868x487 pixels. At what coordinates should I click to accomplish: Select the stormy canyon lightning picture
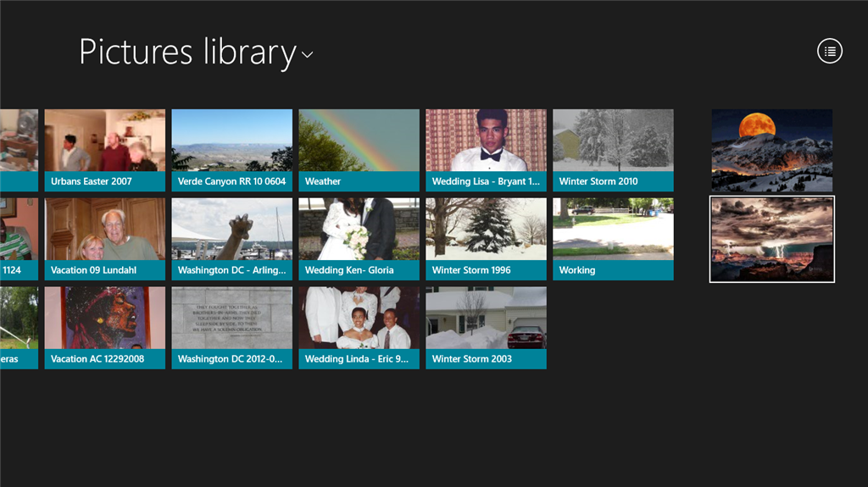tap(771, 239)
